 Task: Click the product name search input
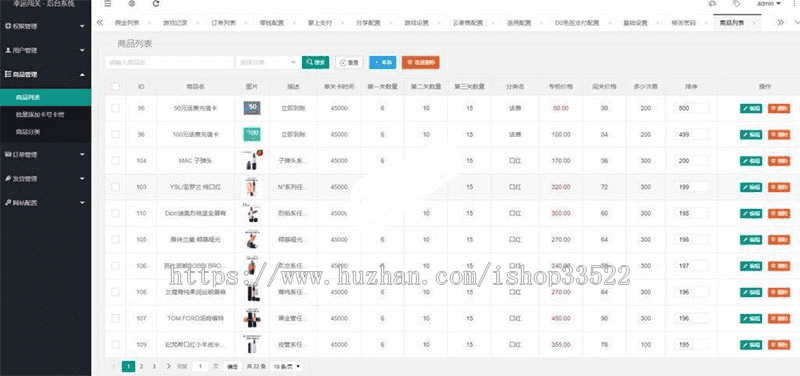point(169,62)
